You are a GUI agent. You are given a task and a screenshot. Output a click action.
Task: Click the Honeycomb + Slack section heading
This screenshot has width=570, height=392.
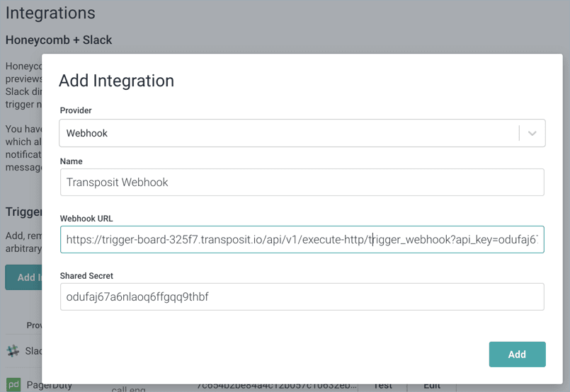coord(59,40)
